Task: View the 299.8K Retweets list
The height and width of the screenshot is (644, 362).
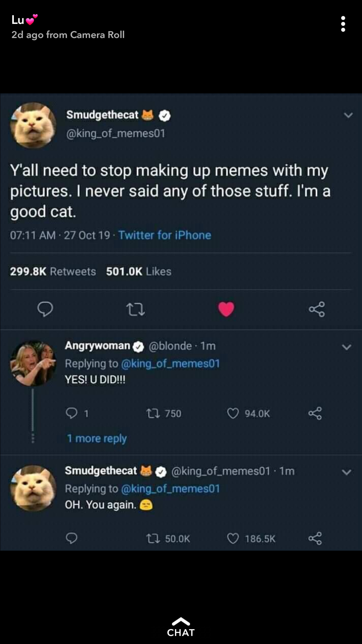Action: tap(53, 271)
